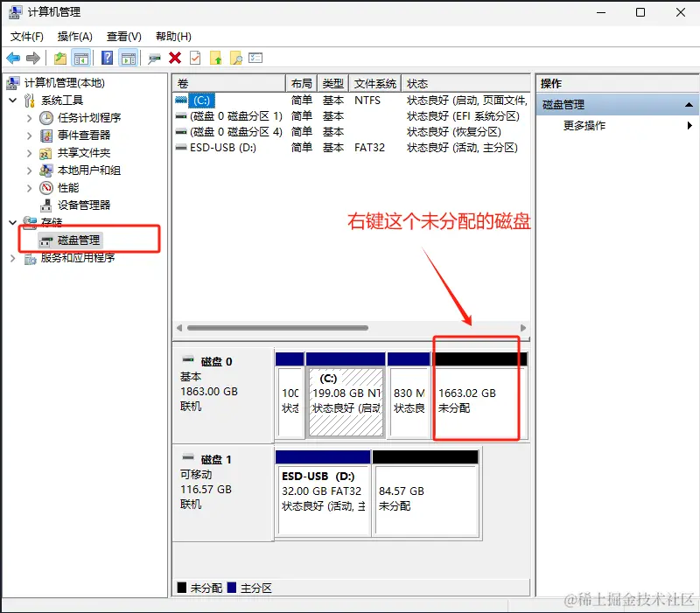The image size is (700, 613).
Task: Click the 设备管理器 (Device Manager) icon
Action: coord(45,205)
